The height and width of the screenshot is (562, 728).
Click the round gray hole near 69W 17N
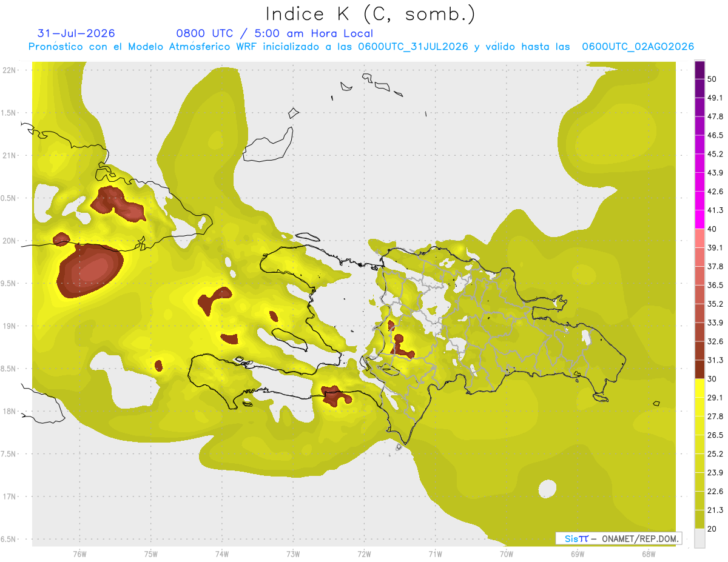click(x=547, y=489)
